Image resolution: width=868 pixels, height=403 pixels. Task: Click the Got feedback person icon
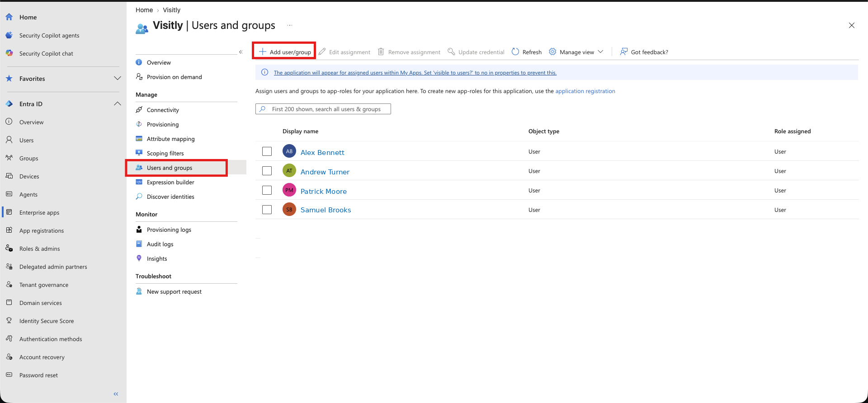coord(624,52)
